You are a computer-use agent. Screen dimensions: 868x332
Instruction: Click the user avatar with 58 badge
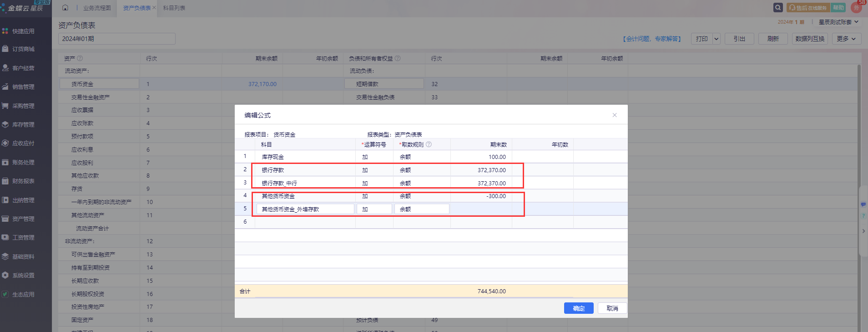coord(857,7)
